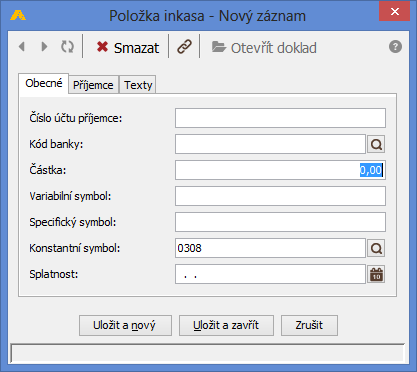Go to the previous record arrow

tap(22, 47)
